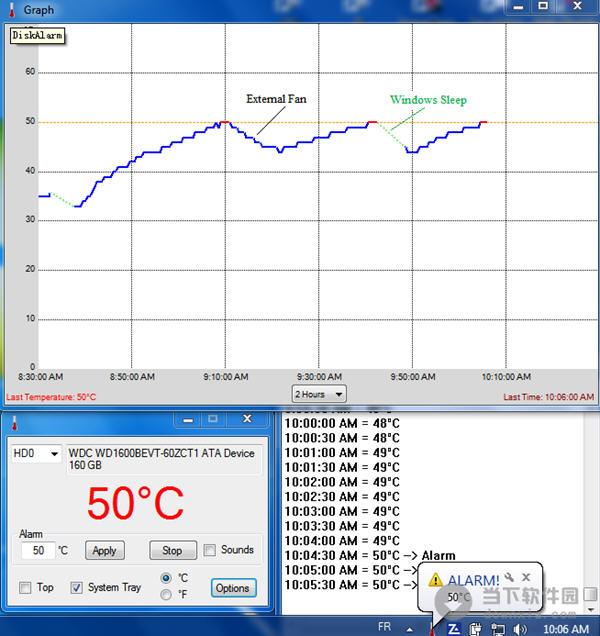
Task: Click the log entry '10:00:00 AM = 48°C'
Action: coord(342,423)
